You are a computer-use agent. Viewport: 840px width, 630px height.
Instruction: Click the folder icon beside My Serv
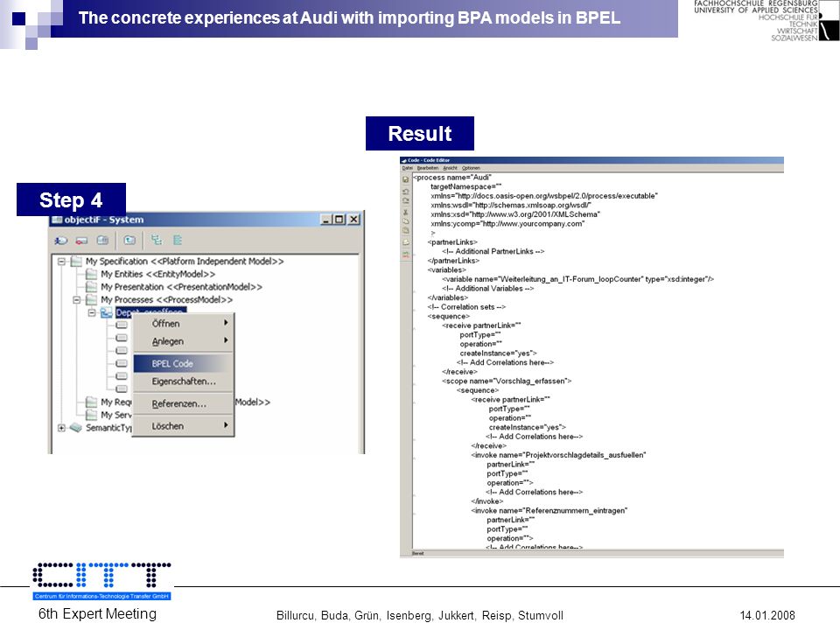click(x=92, y=415)
